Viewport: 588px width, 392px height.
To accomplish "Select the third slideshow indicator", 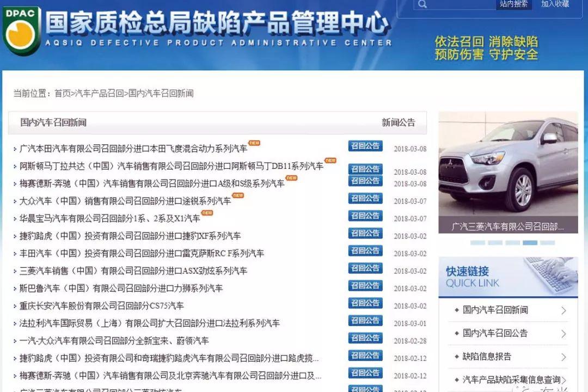I will 513,243.
